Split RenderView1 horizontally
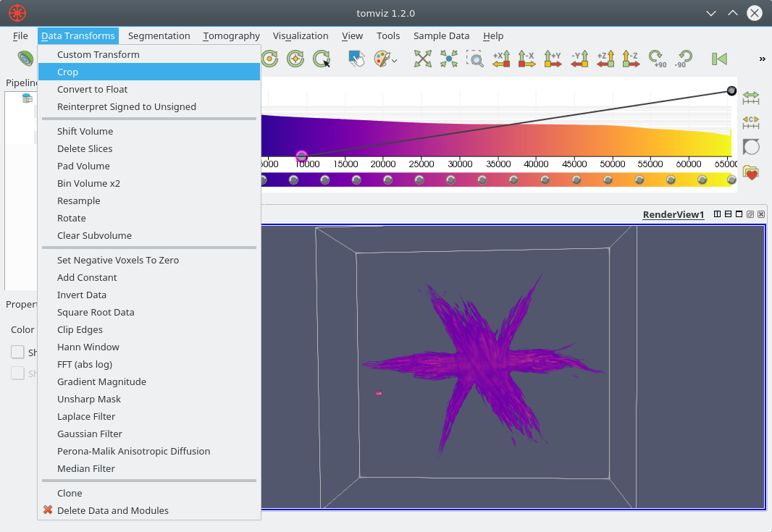 point(717,214)
